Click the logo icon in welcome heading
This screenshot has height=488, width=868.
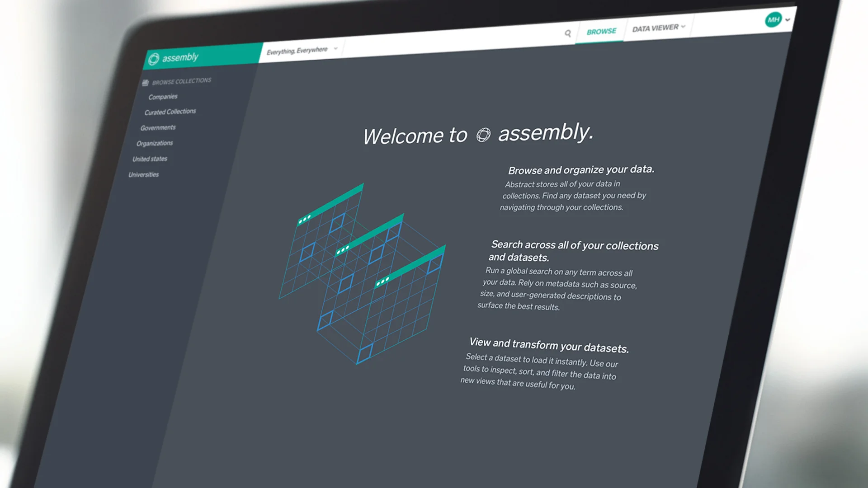point(483,135)
